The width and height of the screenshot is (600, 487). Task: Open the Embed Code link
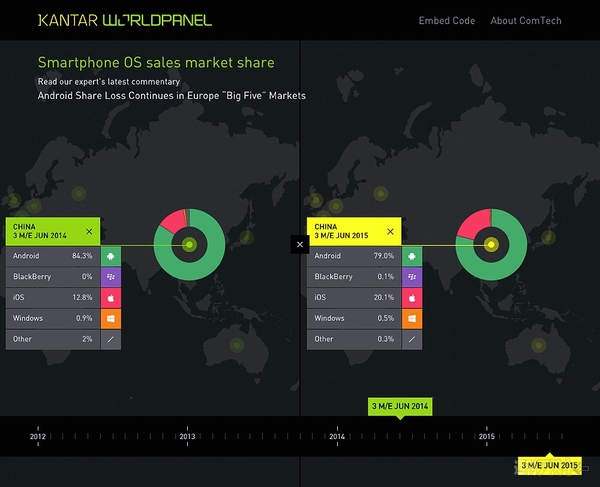pos(447,21)
